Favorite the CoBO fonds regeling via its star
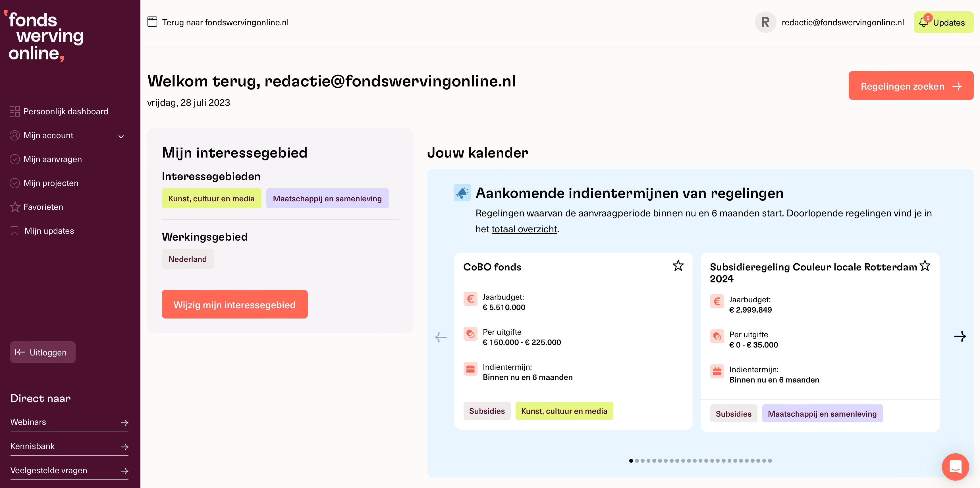 click(x=678, y=266)
